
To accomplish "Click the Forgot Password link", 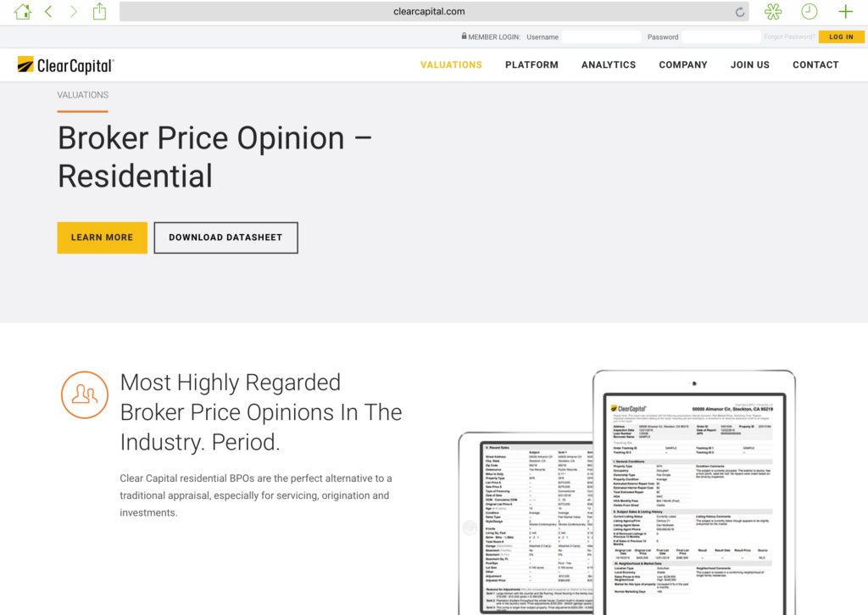I will pos(789,37).
